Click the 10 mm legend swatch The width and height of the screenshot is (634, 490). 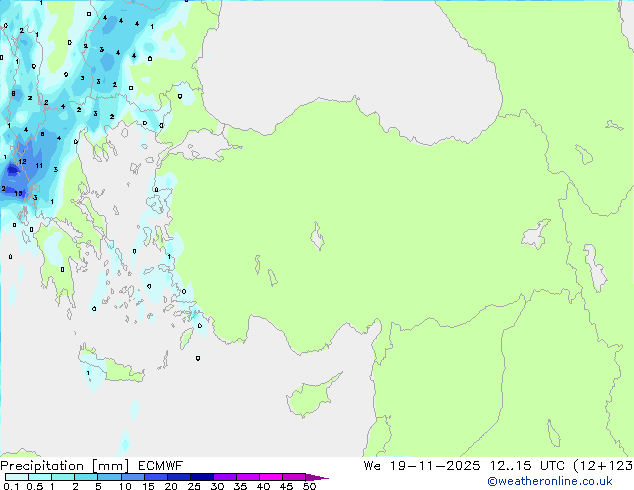click(x=132, y=477)
